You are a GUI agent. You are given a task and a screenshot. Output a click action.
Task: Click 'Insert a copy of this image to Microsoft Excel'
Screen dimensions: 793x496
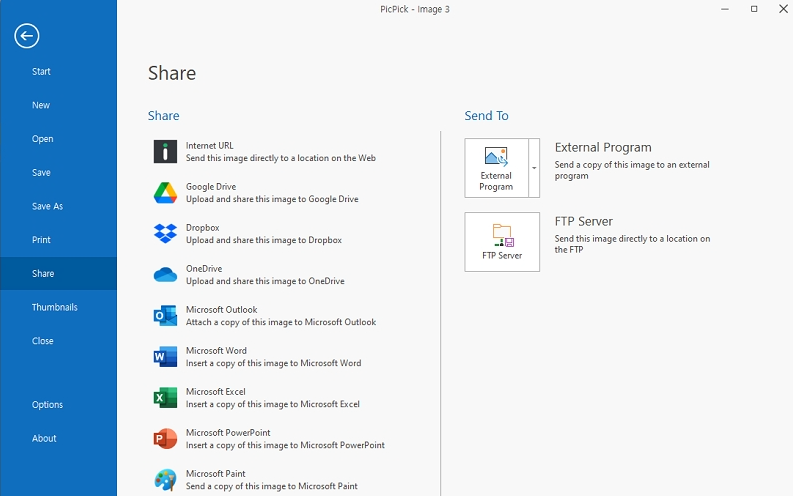tap(273, 404)
